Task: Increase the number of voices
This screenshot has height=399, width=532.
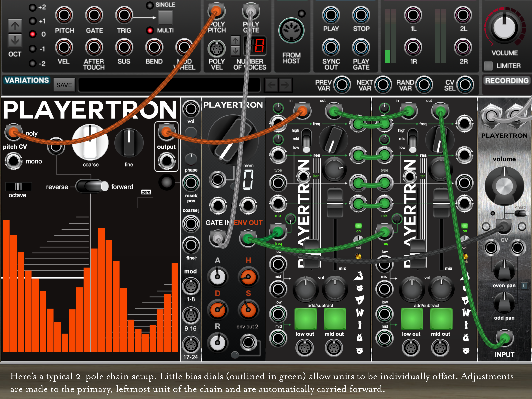Action: (x=235, y=40)
